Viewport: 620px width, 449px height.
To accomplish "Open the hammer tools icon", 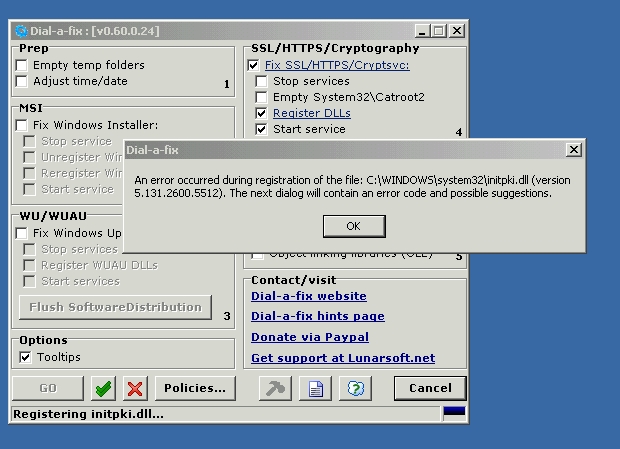I will (276, 389).
